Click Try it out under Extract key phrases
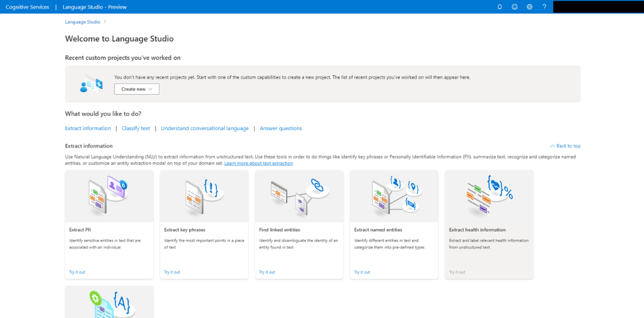The height and width of the screenshot is (318, 644). click(172, 272)
